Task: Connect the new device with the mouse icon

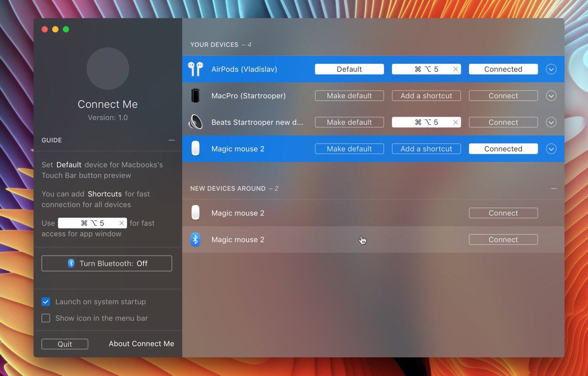Action: [503, 213]
